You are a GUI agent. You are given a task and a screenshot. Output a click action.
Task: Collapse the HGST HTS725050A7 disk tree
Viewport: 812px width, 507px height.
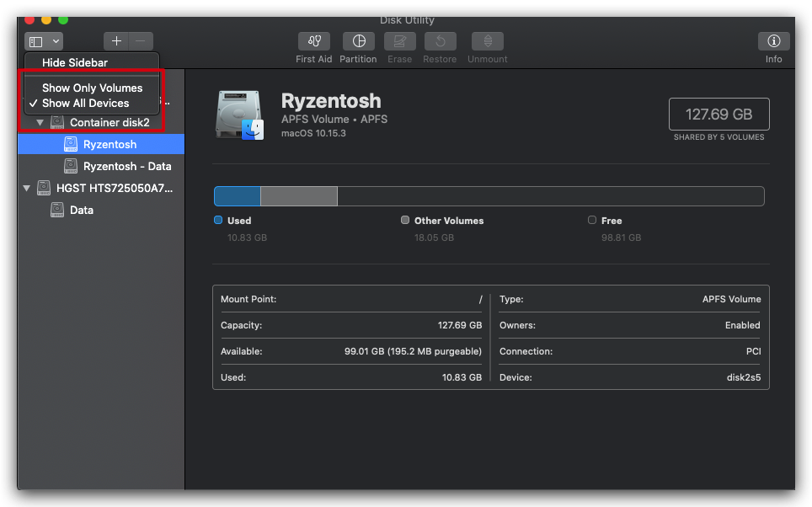(26, 188)
